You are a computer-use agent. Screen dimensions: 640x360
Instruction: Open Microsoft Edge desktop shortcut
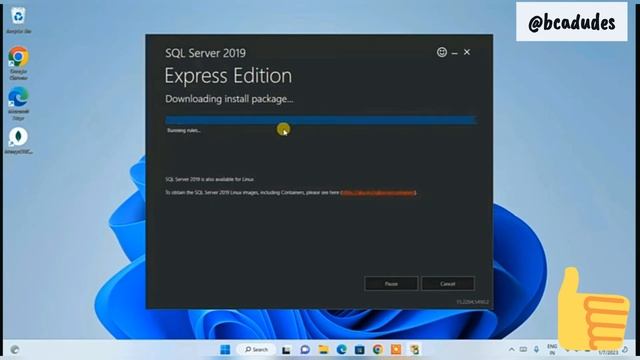pos(18,103)
